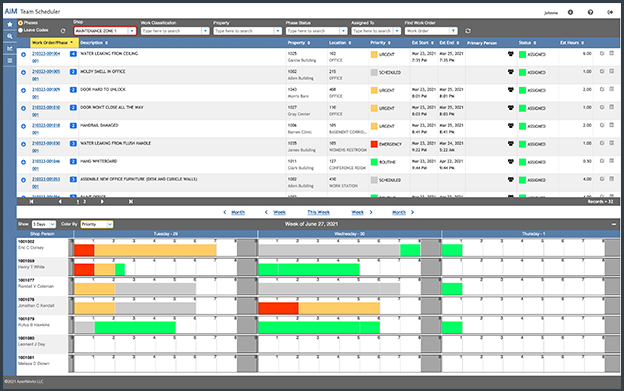
Task: Click the refresh icon after Find Work Order
Action: click(468, 31)
